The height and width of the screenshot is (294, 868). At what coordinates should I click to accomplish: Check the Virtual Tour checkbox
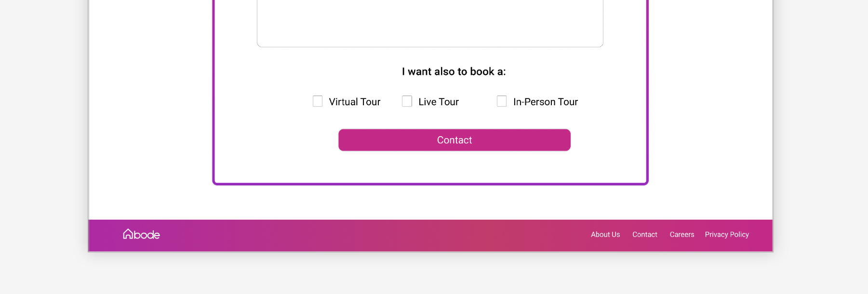(x=318, y=101)
